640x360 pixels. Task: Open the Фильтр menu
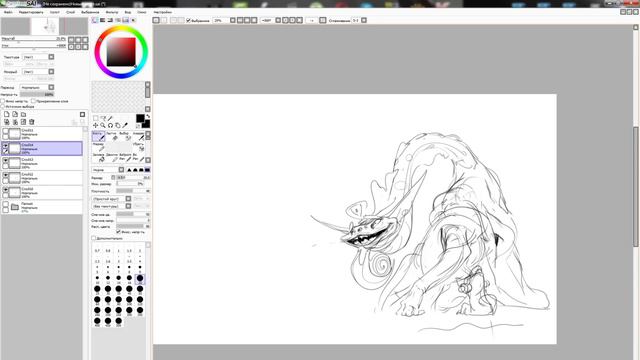(x=112, y=12)
